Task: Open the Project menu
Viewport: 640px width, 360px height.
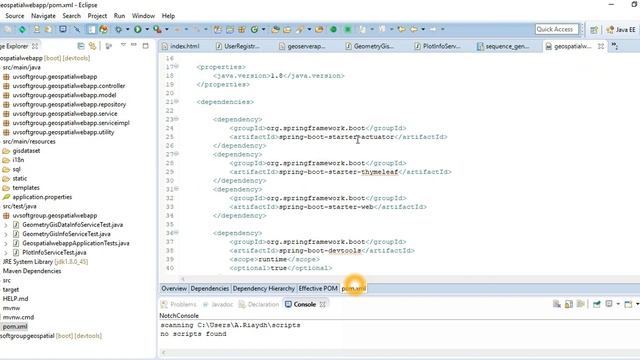Action: tap(97, 16)
